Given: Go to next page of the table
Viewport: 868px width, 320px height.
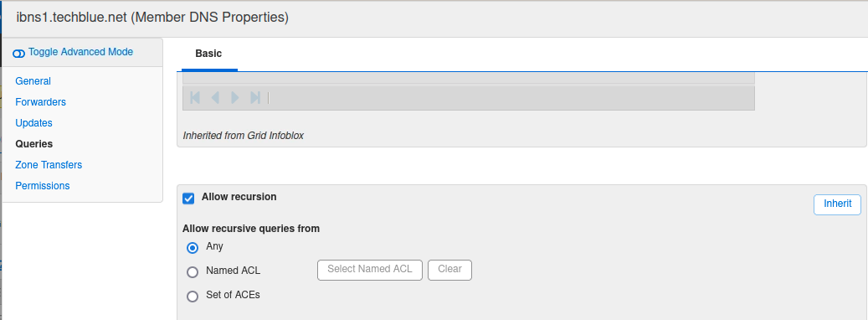Looking at the screenshot, I should coord(234,98).
